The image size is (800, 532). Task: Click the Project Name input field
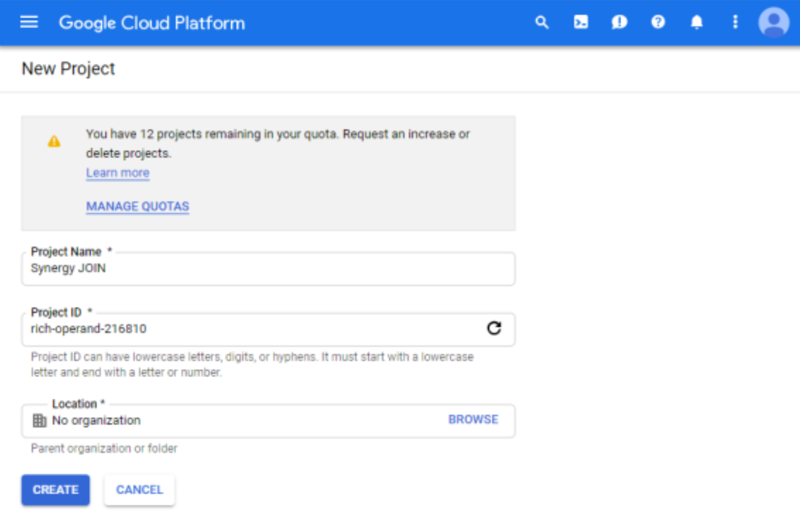(x=268, y=269)
